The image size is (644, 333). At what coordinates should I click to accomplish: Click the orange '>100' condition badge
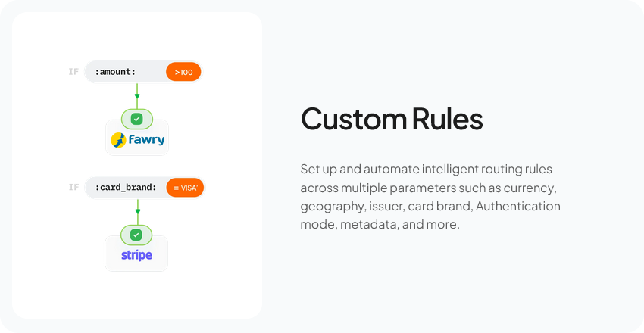coord(183,72)
